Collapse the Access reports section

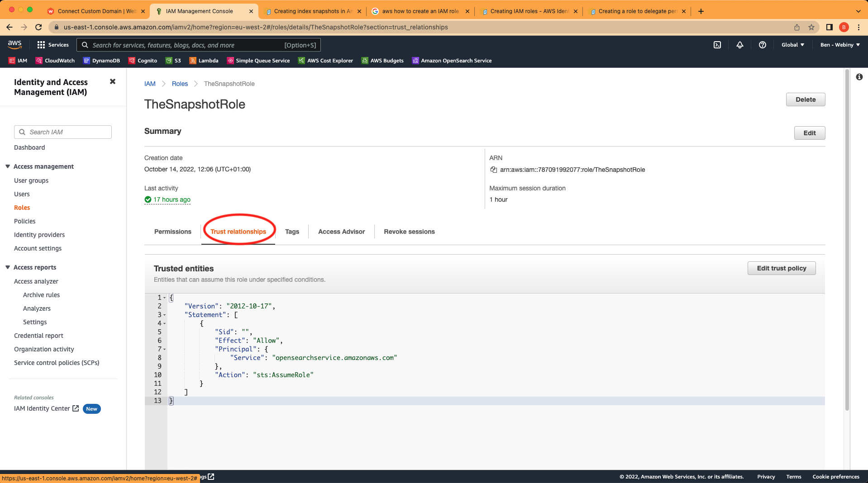7,267
